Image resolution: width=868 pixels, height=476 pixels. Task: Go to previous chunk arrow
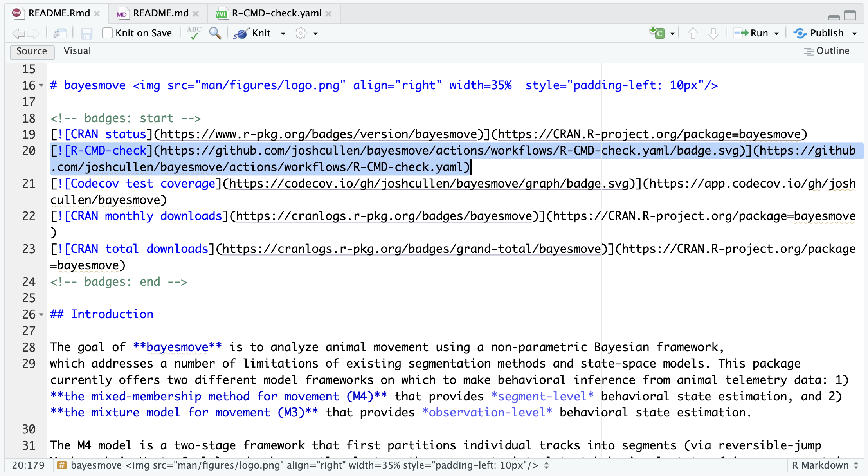click(x=693, y=34)
